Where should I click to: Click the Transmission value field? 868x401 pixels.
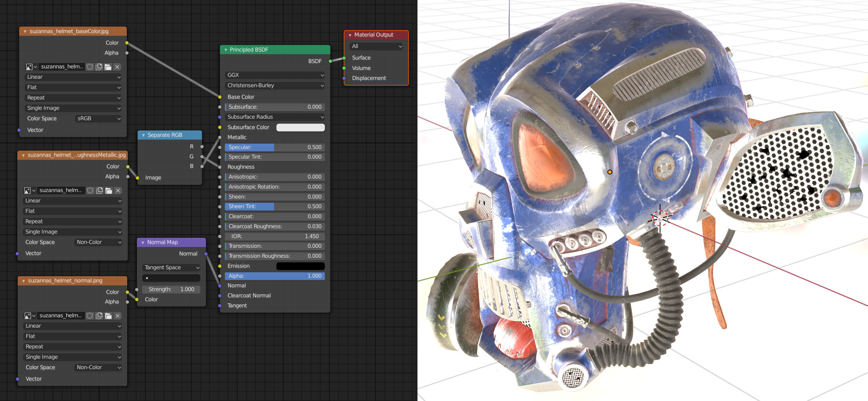(275, 246)
